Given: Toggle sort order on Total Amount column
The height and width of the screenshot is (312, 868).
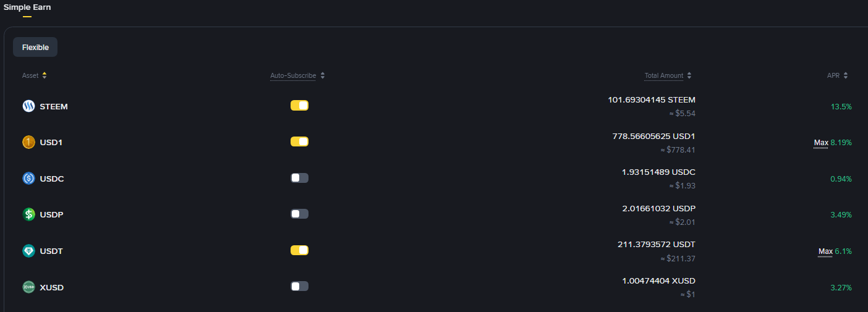Looking at the screenshot, I should [x=689, y=75].
